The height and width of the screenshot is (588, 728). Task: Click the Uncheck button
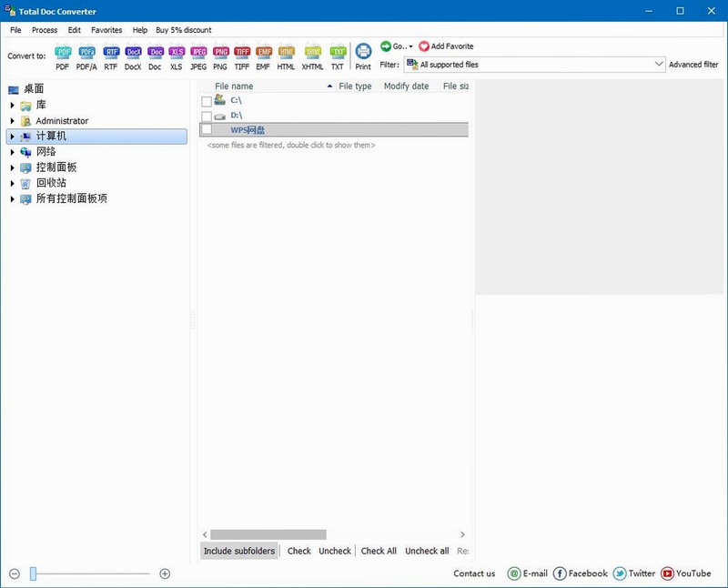[x=335, y=551]
